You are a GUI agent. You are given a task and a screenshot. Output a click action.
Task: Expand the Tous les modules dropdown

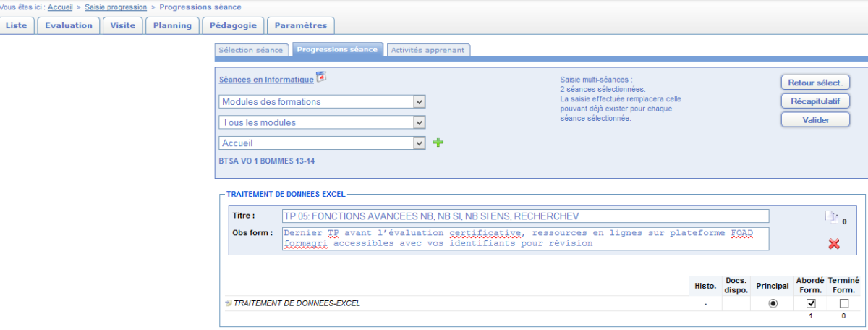point(321,122)
